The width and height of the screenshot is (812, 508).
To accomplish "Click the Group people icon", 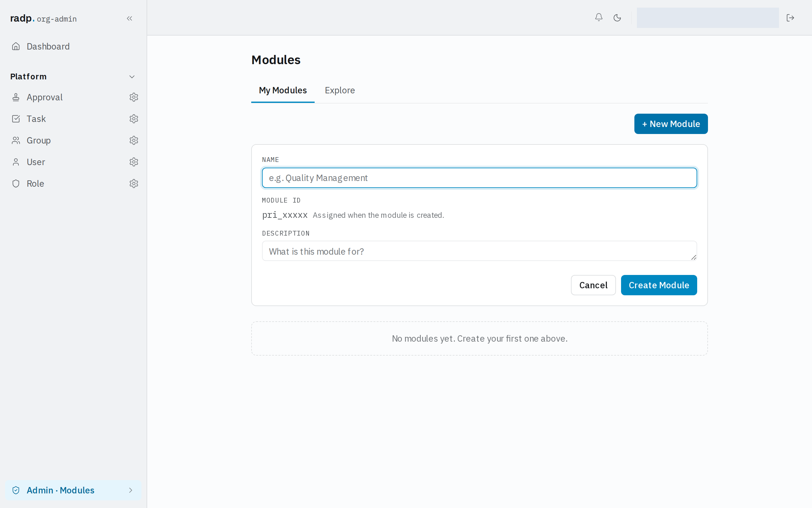I will coord(16,140).
